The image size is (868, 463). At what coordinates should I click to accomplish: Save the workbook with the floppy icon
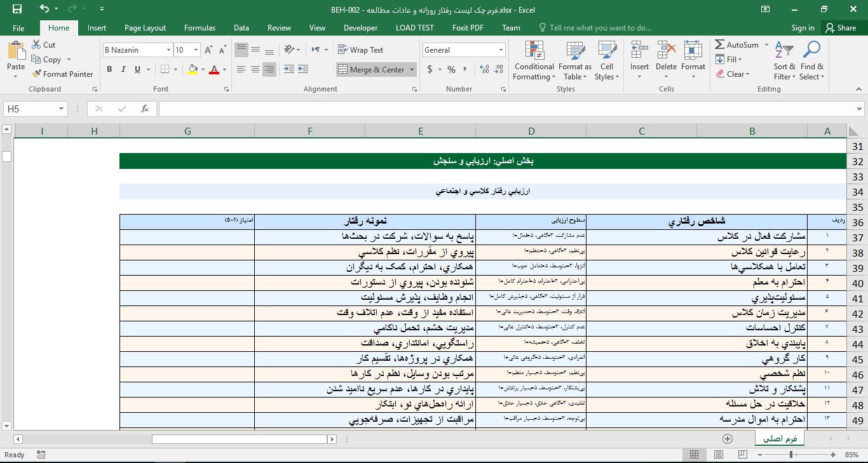17,9
